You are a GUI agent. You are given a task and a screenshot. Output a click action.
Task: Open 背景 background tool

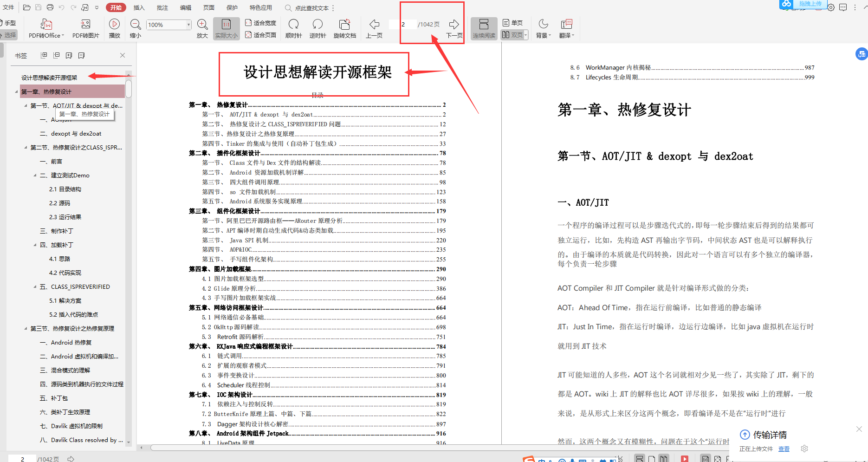click(544, 29)
